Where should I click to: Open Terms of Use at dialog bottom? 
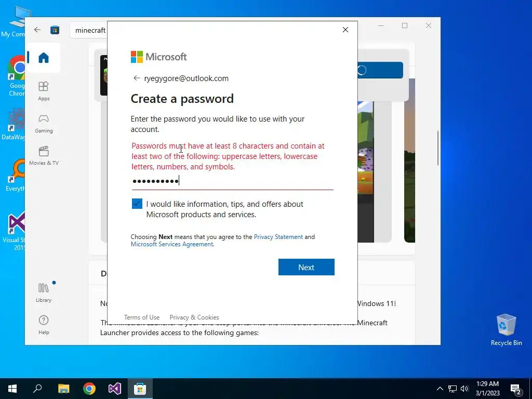(141, 317)
